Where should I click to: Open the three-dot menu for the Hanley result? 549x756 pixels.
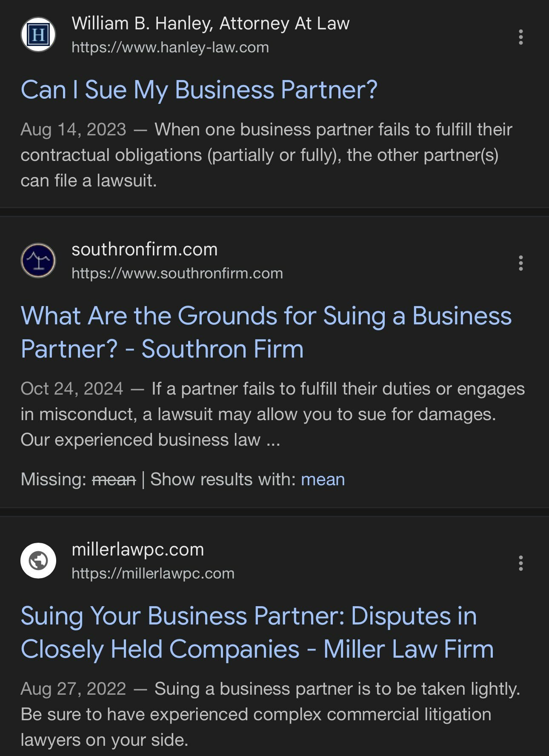[x=520, y=37]
